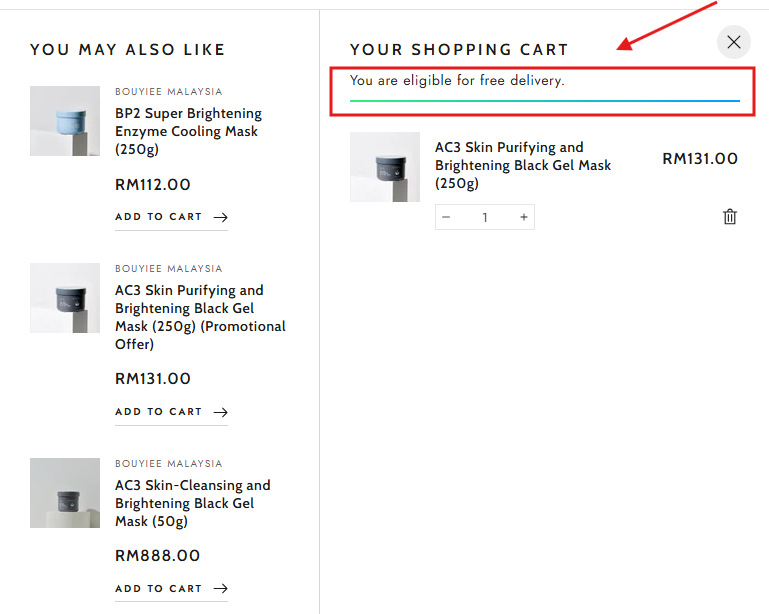
Task: Click the cart quantity number field
Action: tap(485, 217)
